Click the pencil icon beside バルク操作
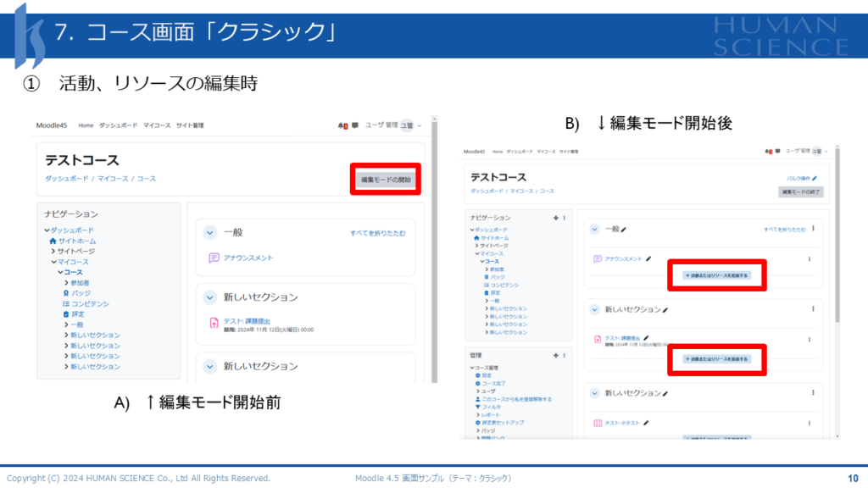The width and height of the screenshot is (868, 488). (815, 178)
